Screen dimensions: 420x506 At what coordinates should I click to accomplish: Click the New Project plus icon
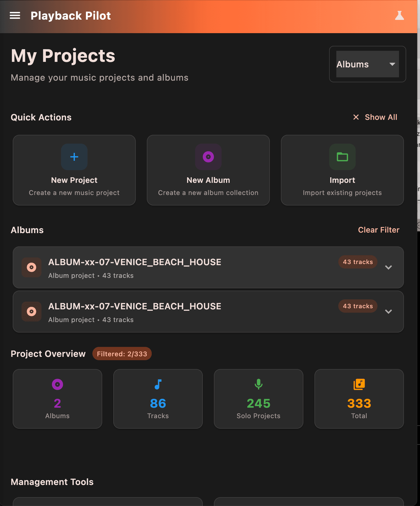[x=74, y=157]
